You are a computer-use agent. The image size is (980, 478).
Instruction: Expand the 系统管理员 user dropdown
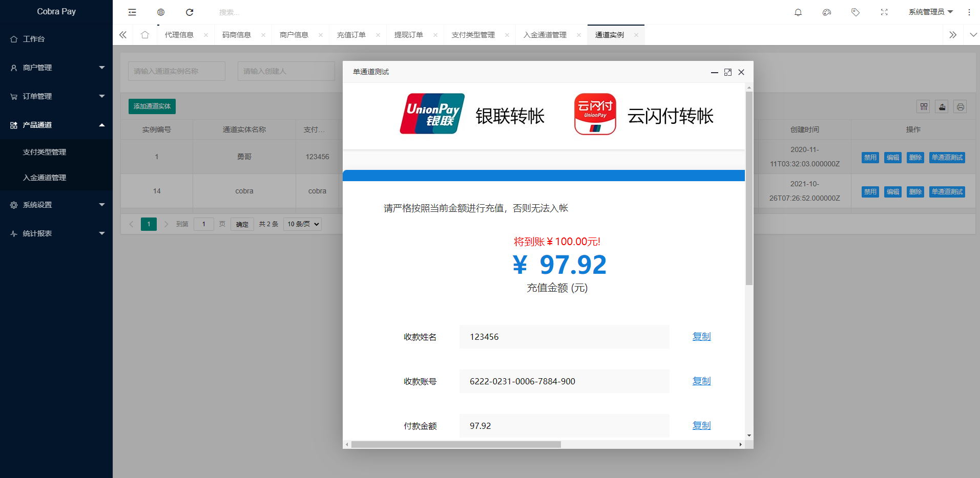930,12
